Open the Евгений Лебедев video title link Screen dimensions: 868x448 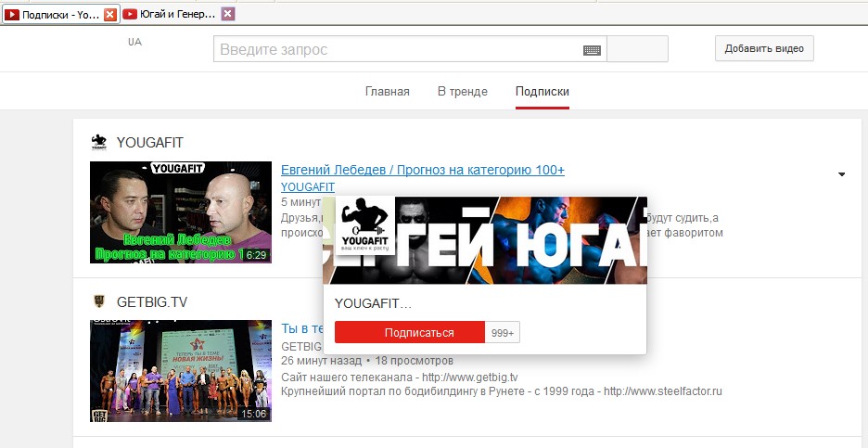click(422, 170)
